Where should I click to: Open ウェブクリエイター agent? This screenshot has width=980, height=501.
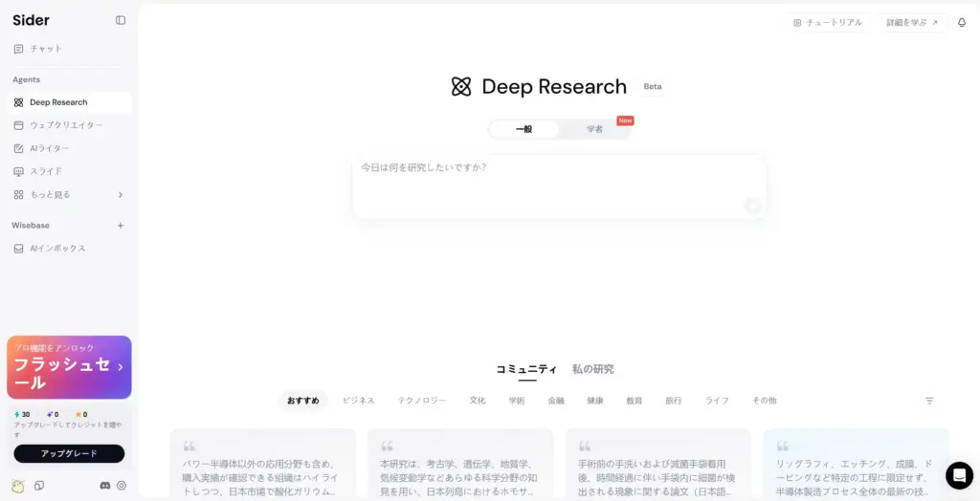click(69, 125)
